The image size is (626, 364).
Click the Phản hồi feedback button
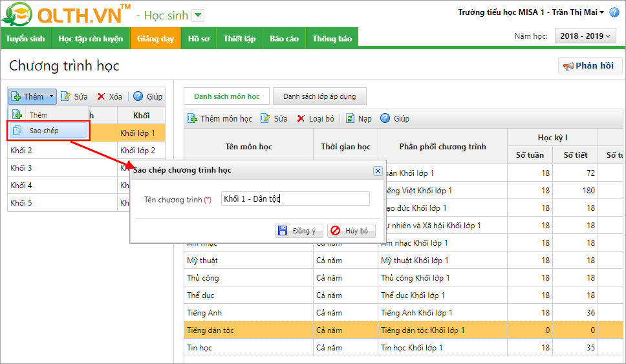pyautogui.click(x=589, y=66)
